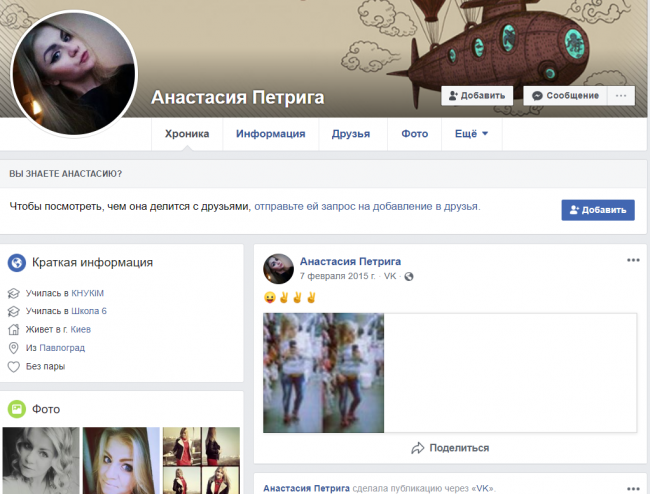Click the small post author avatar
The height and width of the screenshot is (494, 650).
click(278, 268)
